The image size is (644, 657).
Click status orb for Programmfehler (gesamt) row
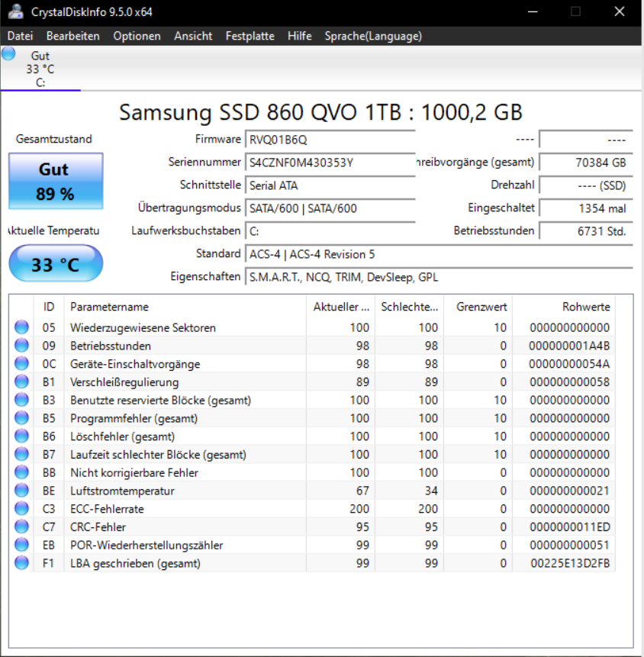tap(21, 418)
